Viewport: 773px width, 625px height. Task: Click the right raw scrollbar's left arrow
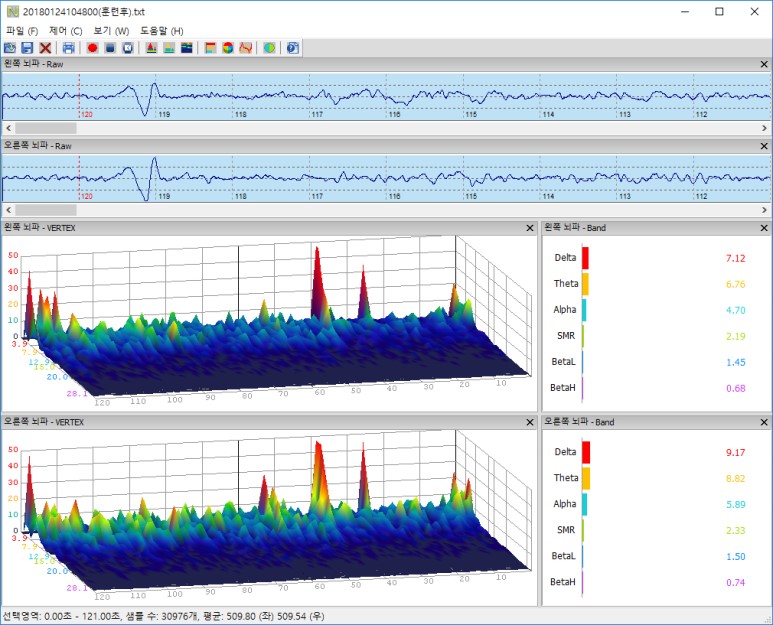[x=7, y=210]
